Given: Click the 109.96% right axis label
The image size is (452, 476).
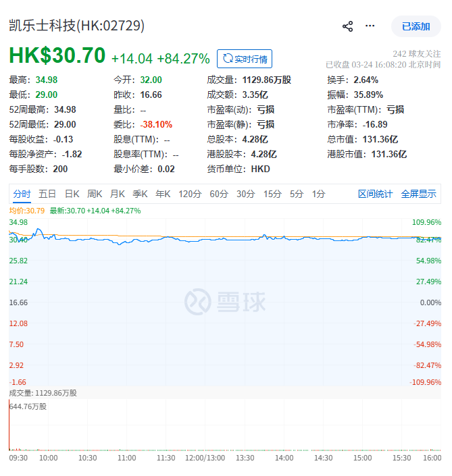Looking at the screenshot, I should point(426,222).
